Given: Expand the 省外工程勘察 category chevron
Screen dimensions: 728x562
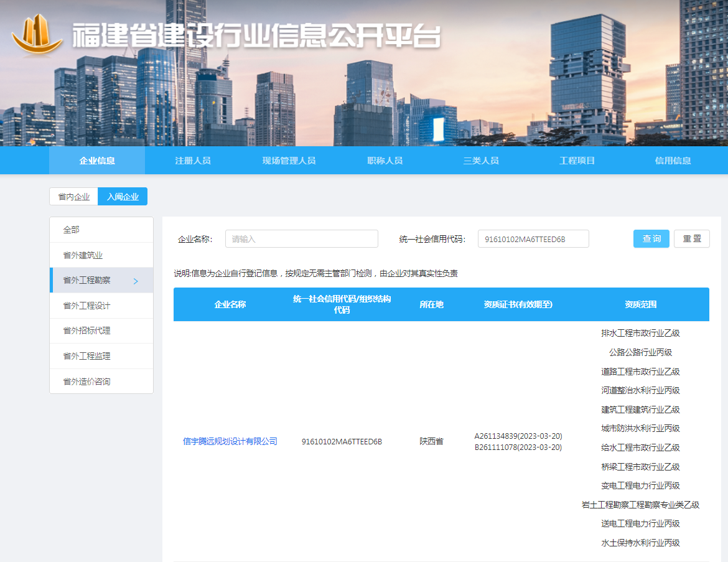Looking at the screenshot, I should click(x=135, y=280).
